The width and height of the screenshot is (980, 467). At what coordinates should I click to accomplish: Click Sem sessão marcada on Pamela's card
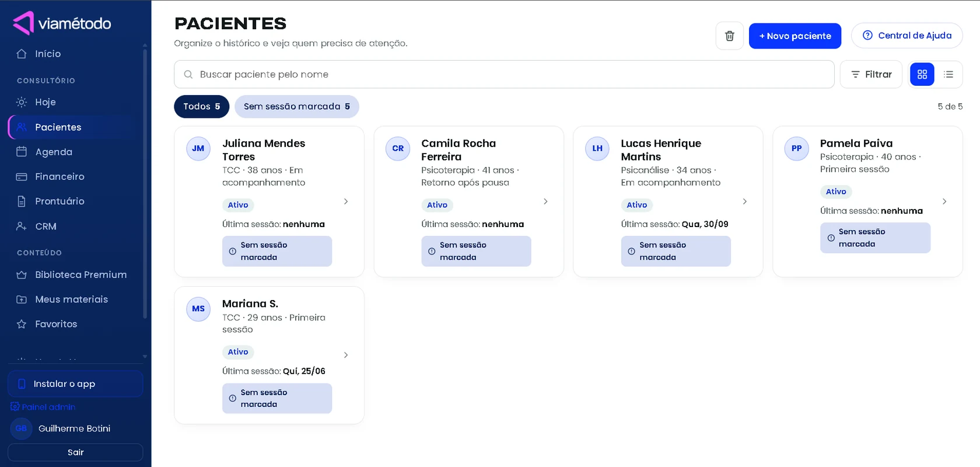(x=875, y=238)
